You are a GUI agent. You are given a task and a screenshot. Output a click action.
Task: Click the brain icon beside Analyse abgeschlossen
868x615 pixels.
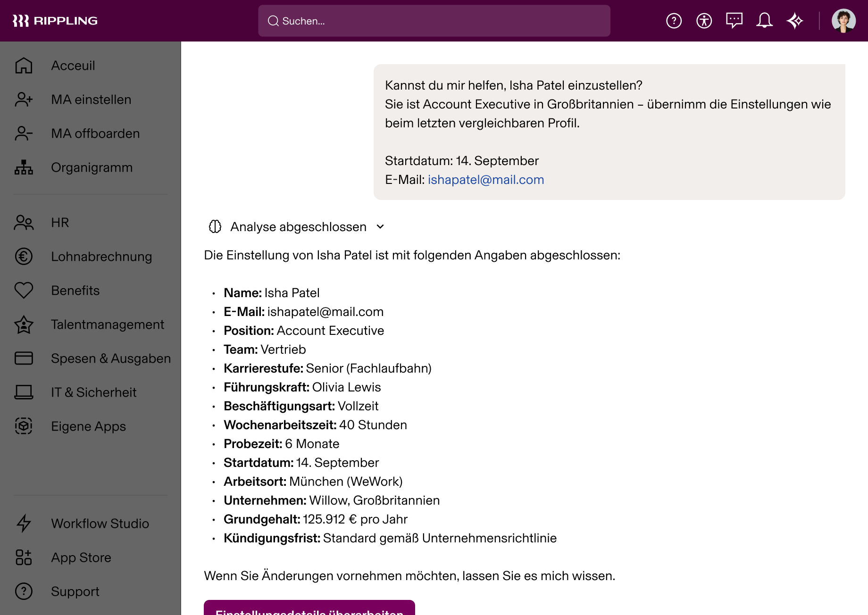(x=216, y=227)
